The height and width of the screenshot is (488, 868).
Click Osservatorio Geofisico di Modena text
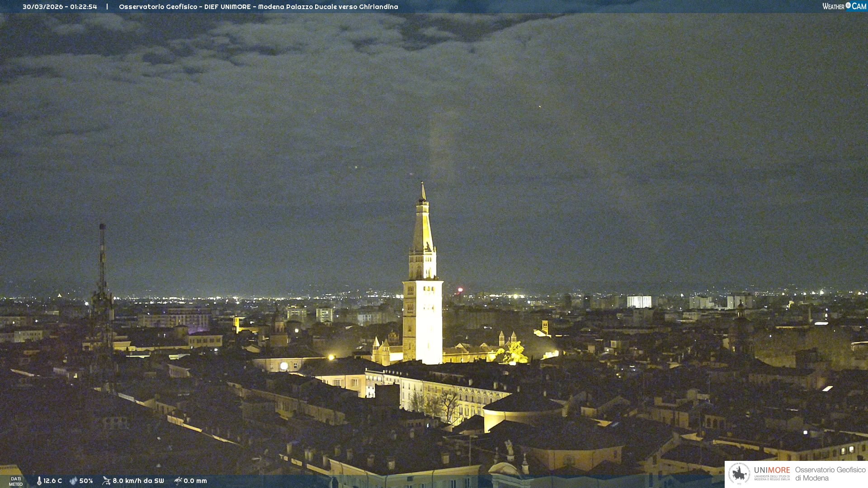pyautogui.click(x=830, y=474)
